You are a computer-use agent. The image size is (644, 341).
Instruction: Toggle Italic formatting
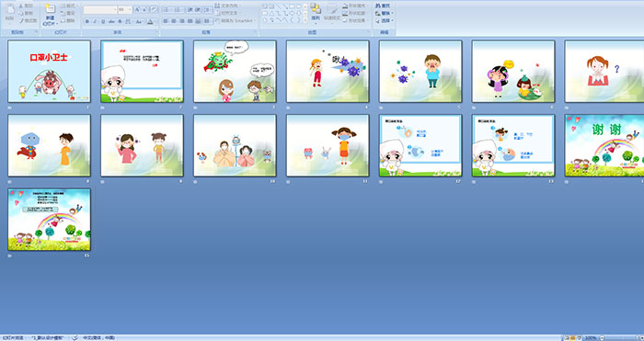click(95, 21)
